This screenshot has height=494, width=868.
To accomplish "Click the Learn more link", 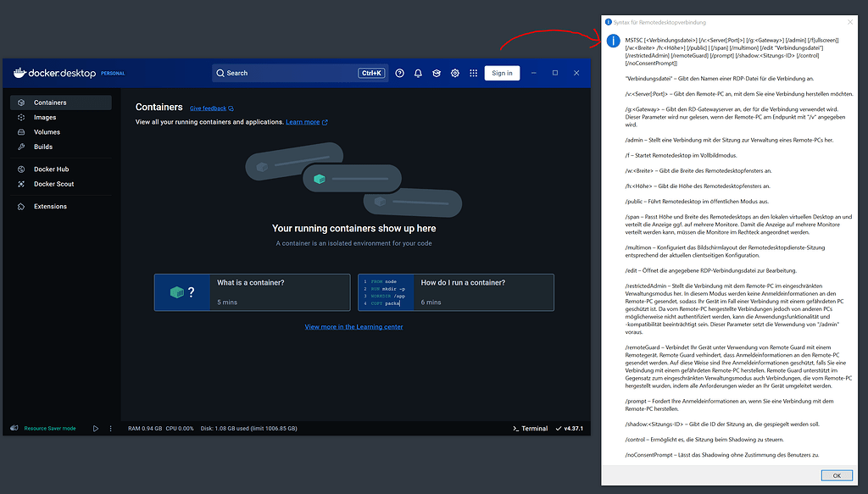I will point(302,121).
